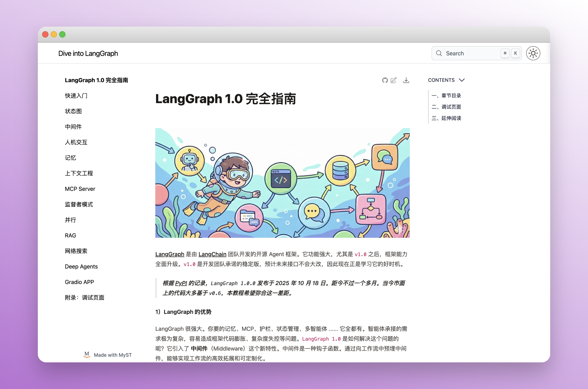Minimize the window with yellow button

[x=54, y=34]
